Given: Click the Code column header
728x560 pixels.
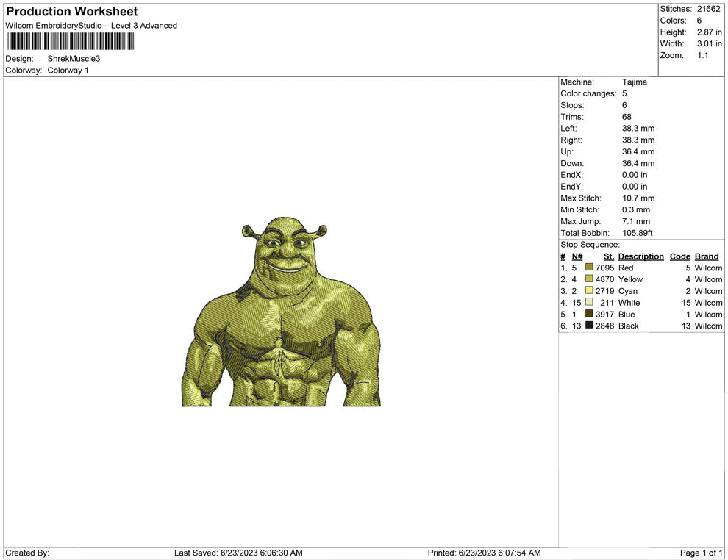Looking at the screenshot, I should click(x=679, y=256).
